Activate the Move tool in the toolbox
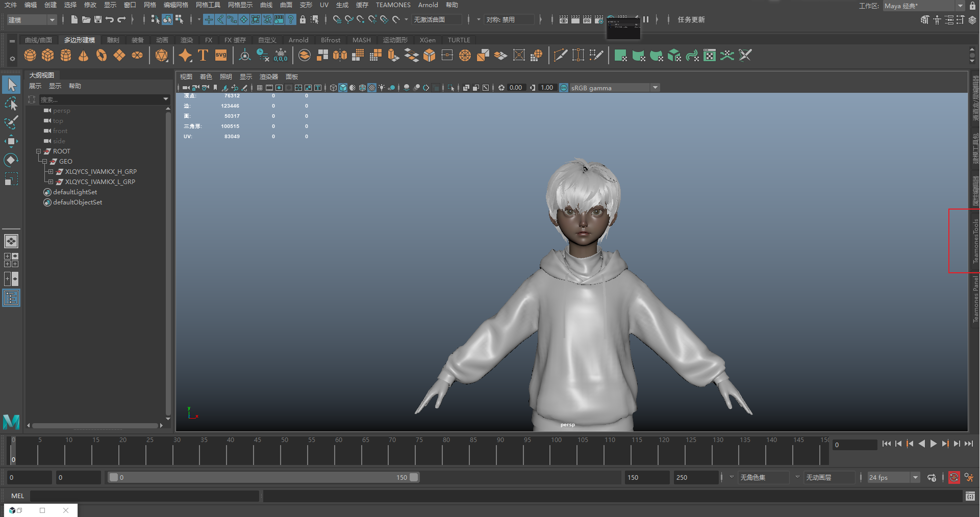 (11, 141)
